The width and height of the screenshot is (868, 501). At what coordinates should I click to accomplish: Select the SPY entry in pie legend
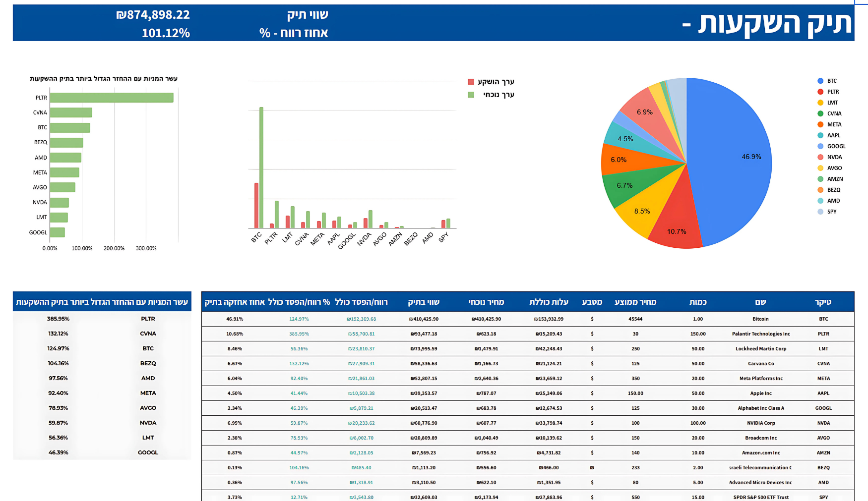[x=831, y=212]
